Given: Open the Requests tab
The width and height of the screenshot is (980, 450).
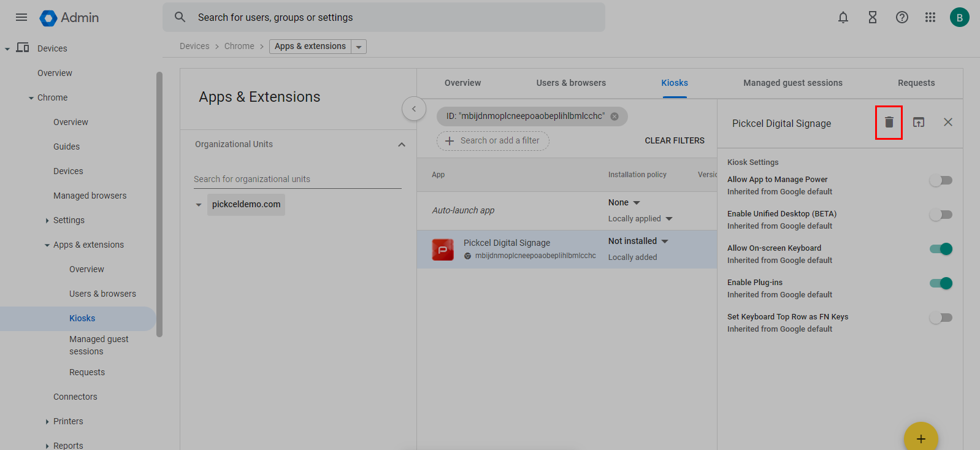Looking at the screenshot, I should [916, 83].
